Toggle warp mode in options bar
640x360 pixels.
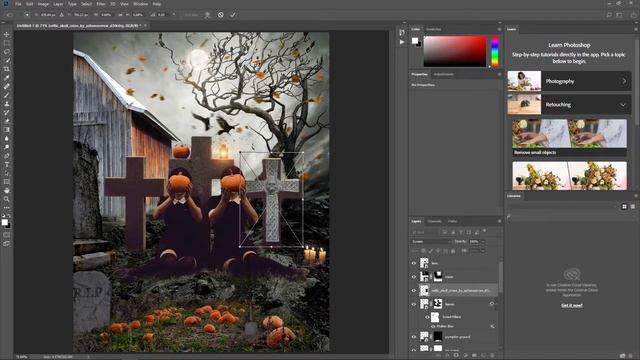207,15
